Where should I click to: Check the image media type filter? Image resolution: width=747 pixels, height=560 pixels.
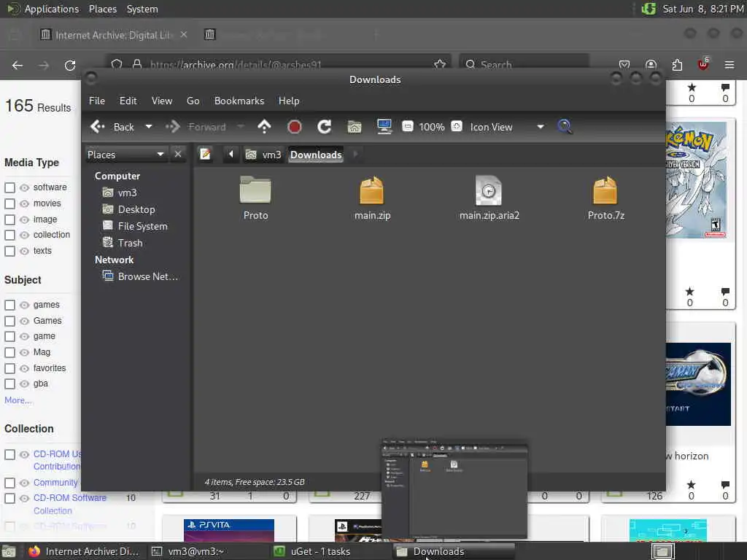(x=9, y=219)
